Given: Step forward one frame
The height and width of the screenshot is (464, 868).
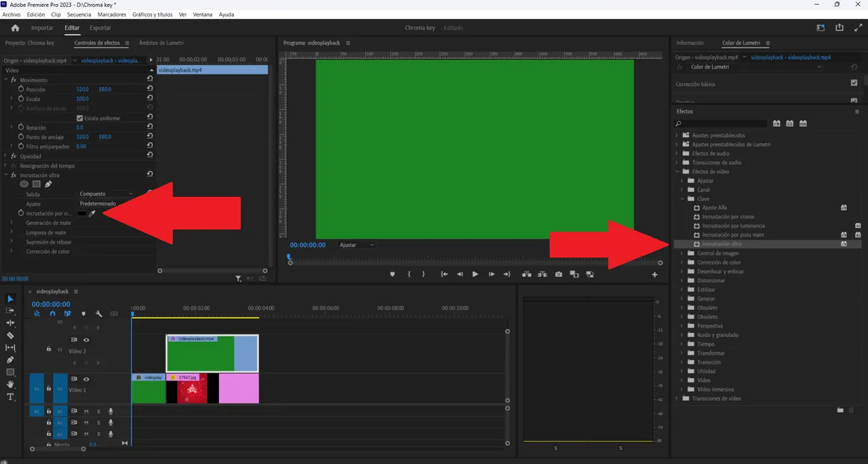Looking at the screenshot, I should click(491, 274).
